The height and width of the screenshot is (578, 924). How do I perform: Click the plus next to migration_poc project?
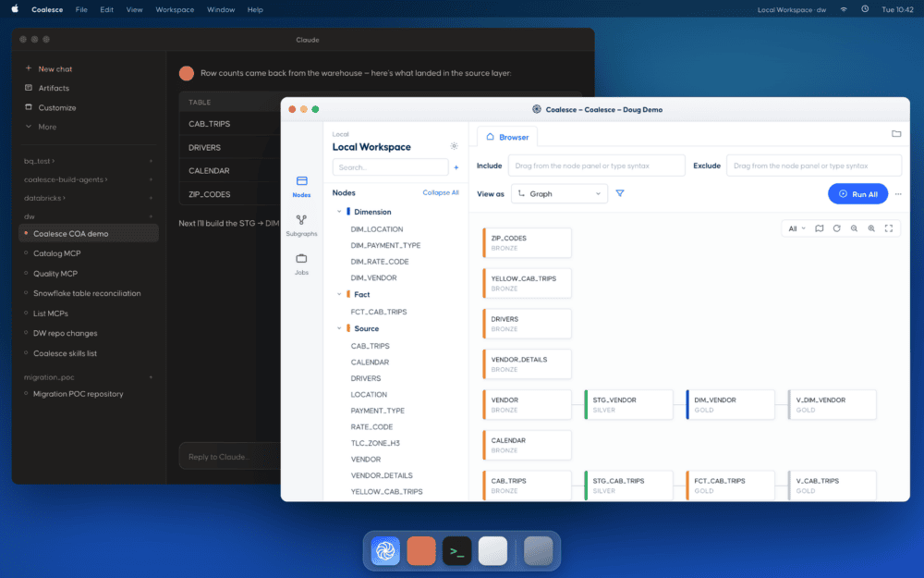[151, 377]
